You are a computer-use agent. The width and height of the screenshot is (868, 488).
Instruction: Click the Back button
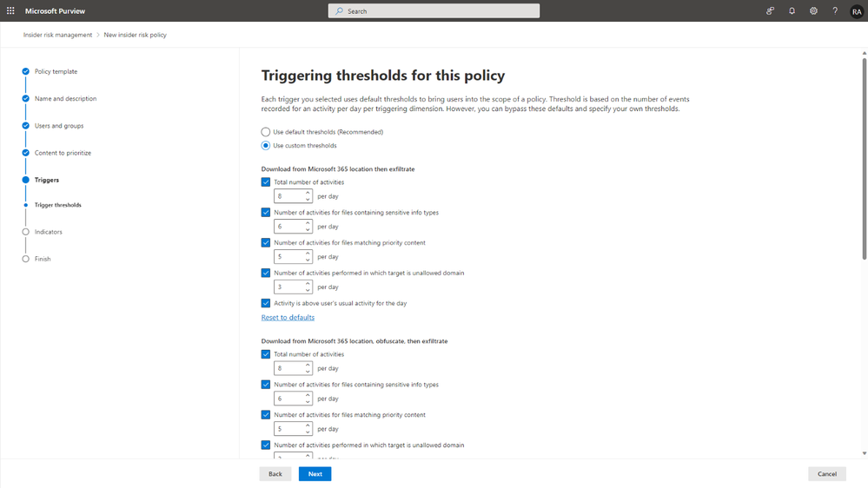pyautogui.click(x=275, y=473)
